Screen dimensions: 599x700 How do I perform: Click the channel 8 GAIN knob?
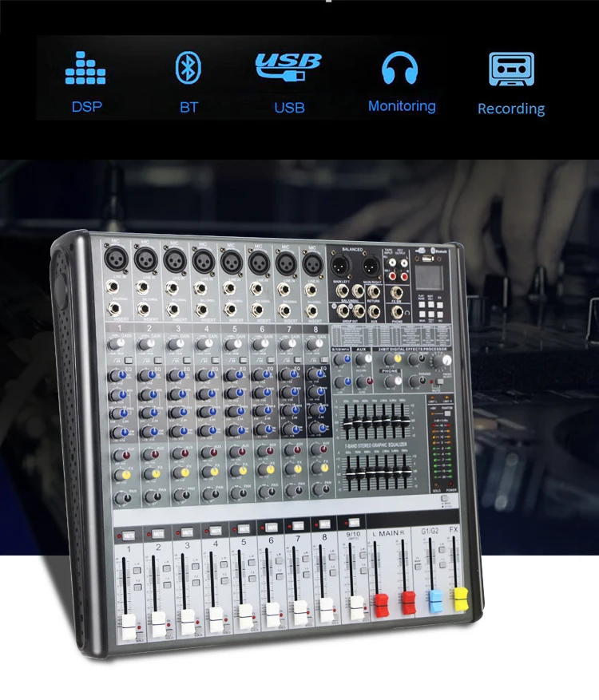314,344
